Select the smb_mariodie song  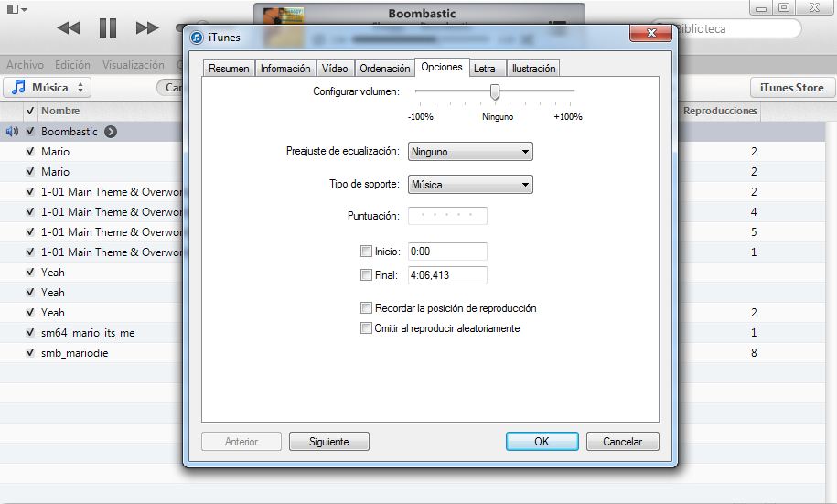[x=74, y=353]
